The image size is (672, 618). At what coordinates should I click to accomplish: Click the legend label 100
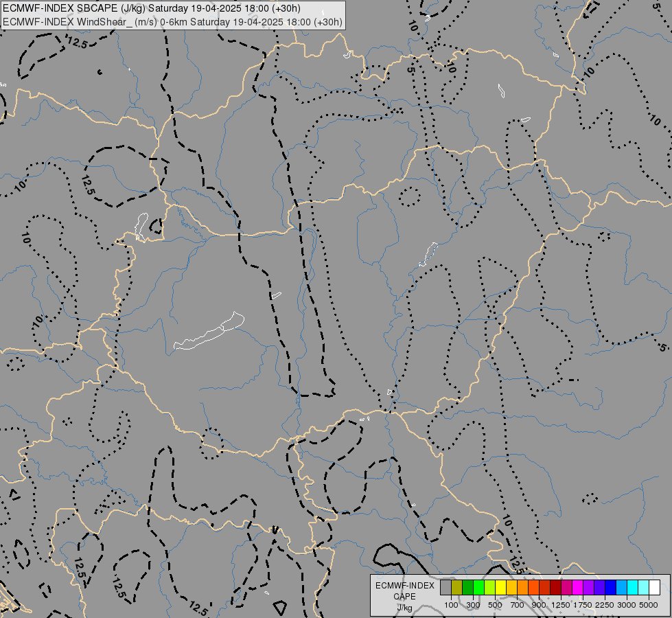coord(451,605)
